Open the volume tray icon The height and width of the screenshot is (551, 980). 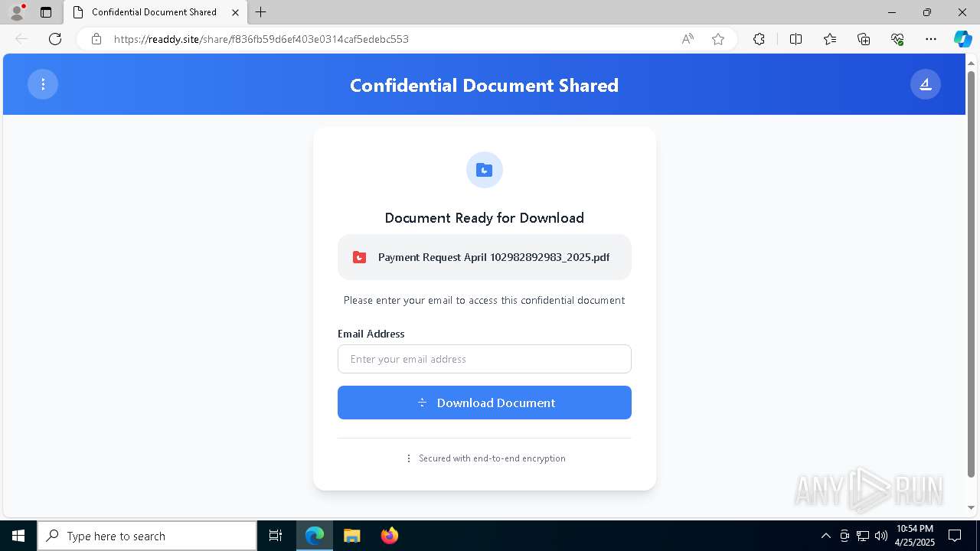point(881,536)
